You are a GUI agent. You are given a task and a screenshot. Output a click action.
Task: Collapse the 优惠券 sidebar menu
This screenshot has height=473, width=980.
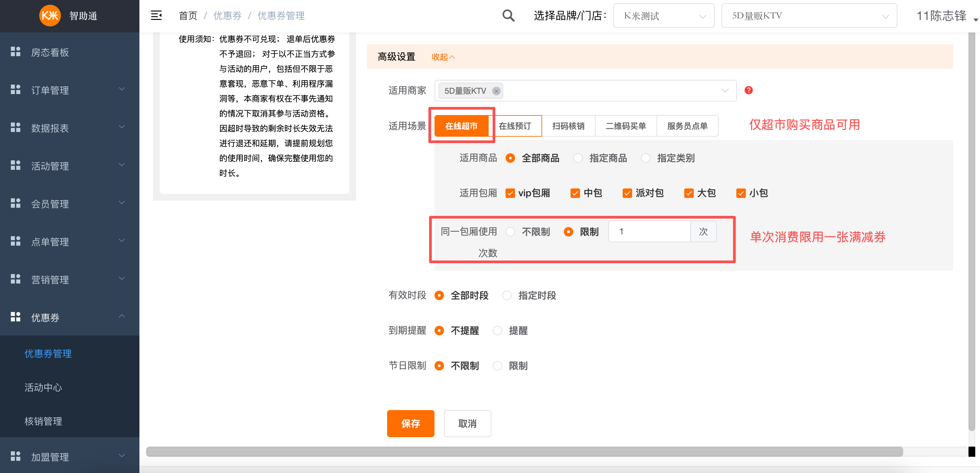click(70, 317)
